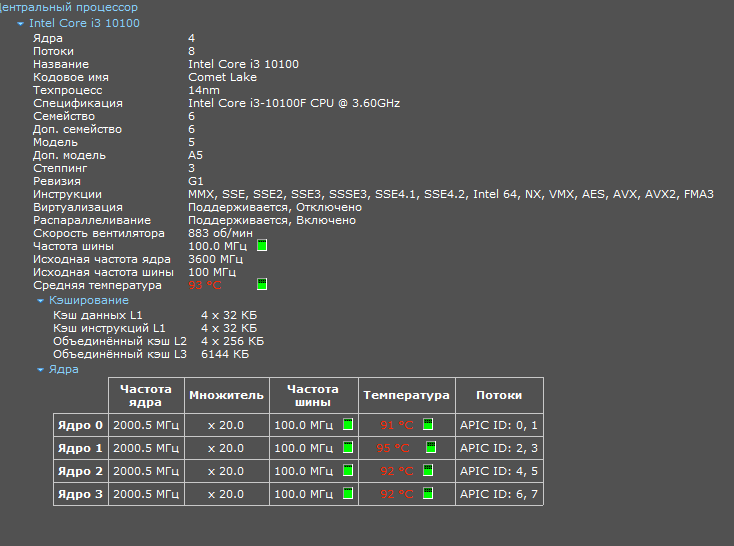Viewport: 734px width, 546px height.
Task: Select the 14nm process value
Action: [204, 90]
